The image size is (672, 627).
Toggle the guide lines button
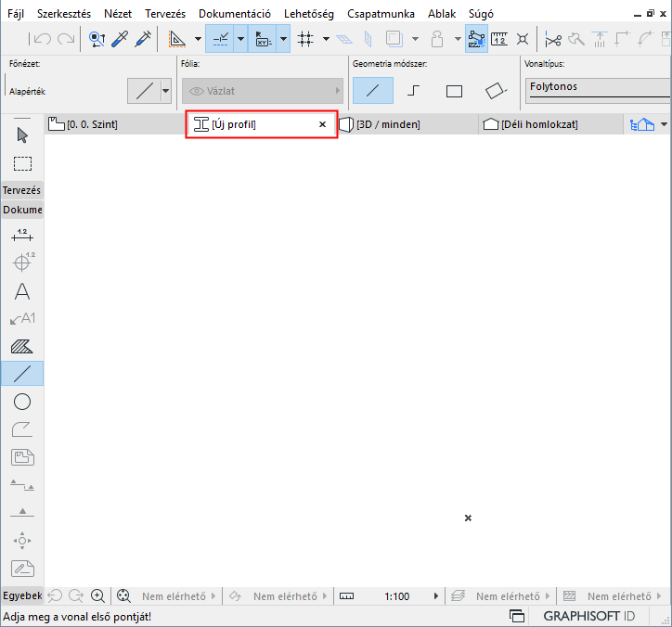tap(176, 39)
